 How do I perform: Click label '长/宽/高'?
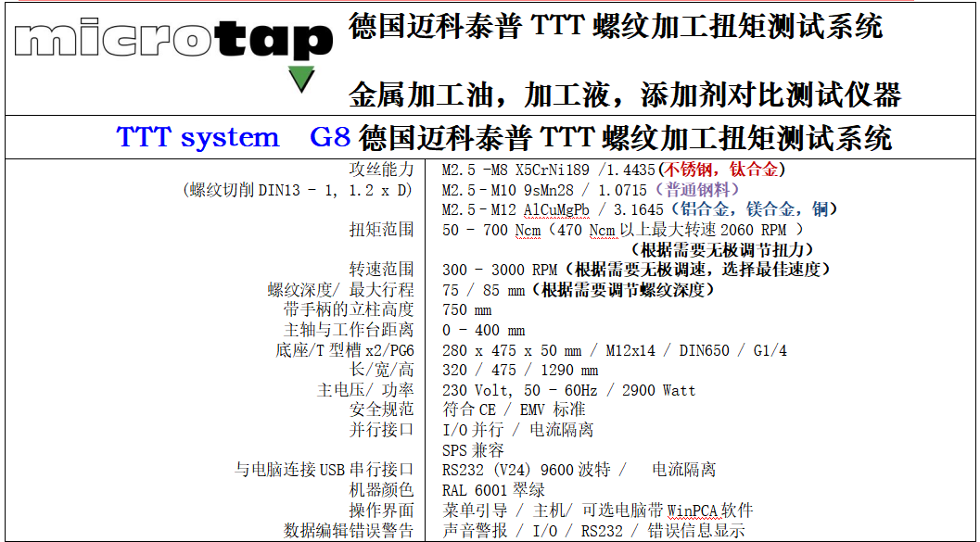[380, 371]
